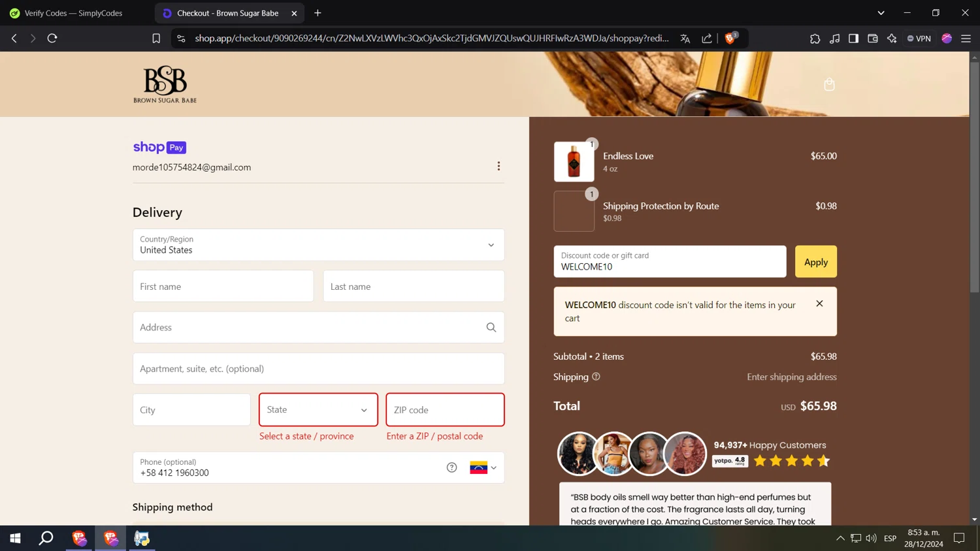Open a new browser tab
This screenshot has height=551, width=980.
318,13
